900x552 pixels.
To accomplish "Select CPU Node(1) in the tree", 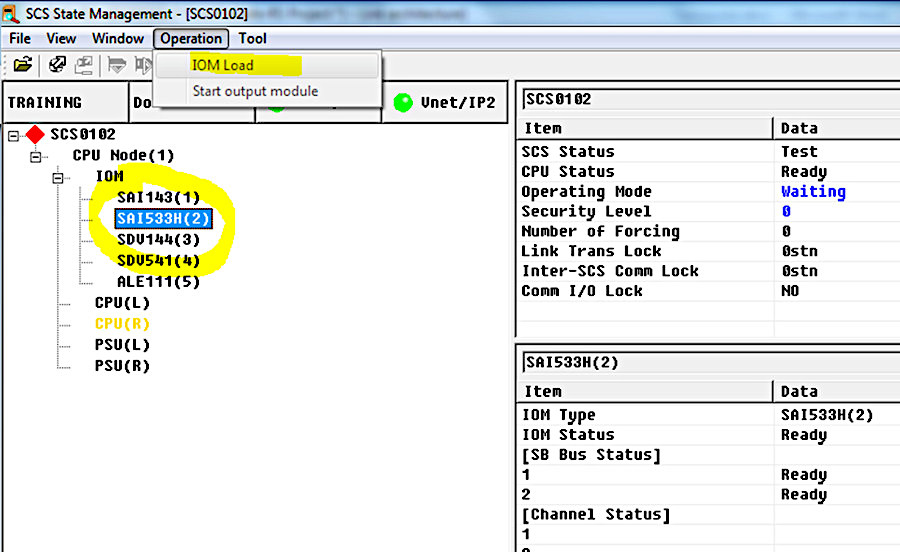I will pos(123,156).
